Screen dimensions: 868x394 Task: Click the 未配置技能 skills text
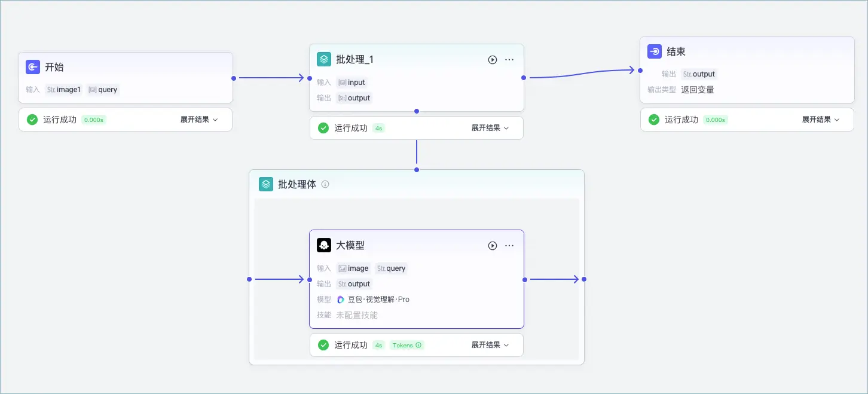click(357, 315)
